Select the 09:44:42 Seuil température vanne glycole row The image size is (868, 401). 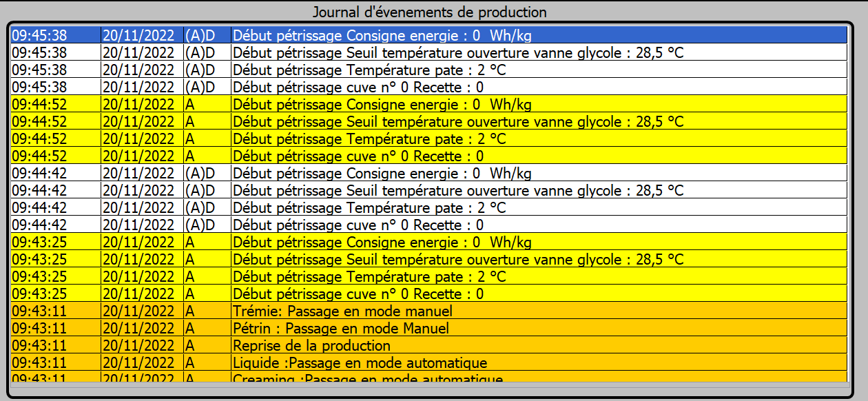coord(458,190)
